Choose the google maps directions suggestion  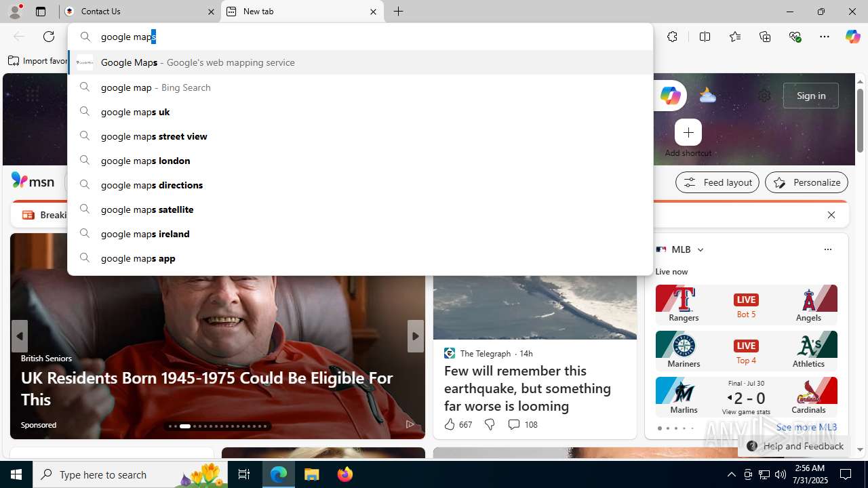click(360, 185)
